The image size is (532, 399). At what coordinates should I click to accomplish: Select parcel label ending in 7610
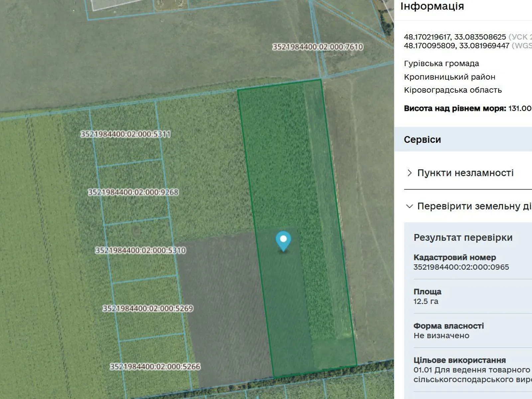click(318, 47)
